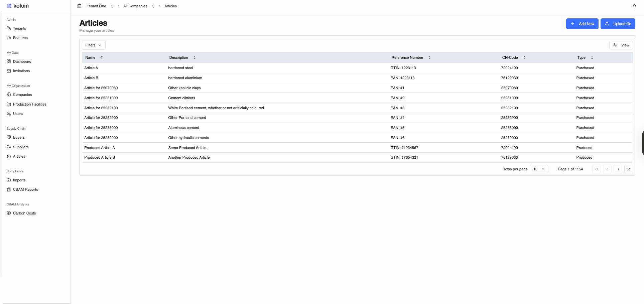This screenshot has width=644, height=304.
Task: Sort the Type column
Action: pos(592,57)
